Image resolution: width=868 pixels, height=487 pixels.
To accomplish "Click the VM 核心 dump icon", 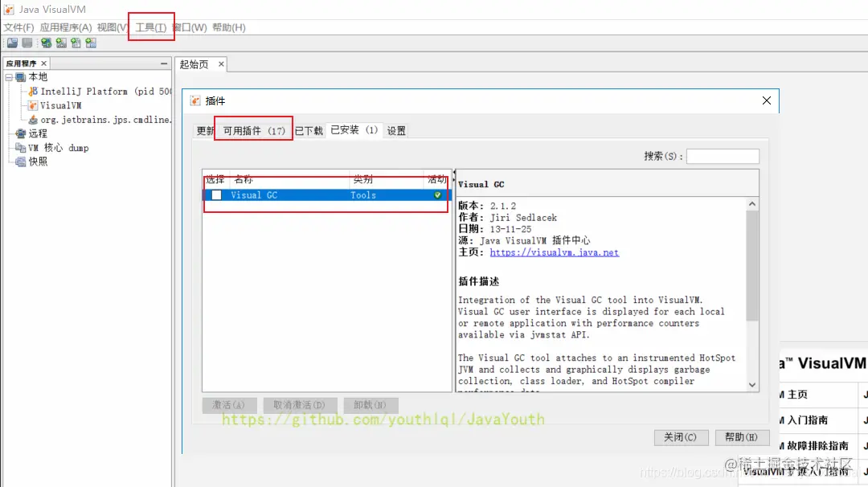I will pyautogui.click(x=20, y=148).
